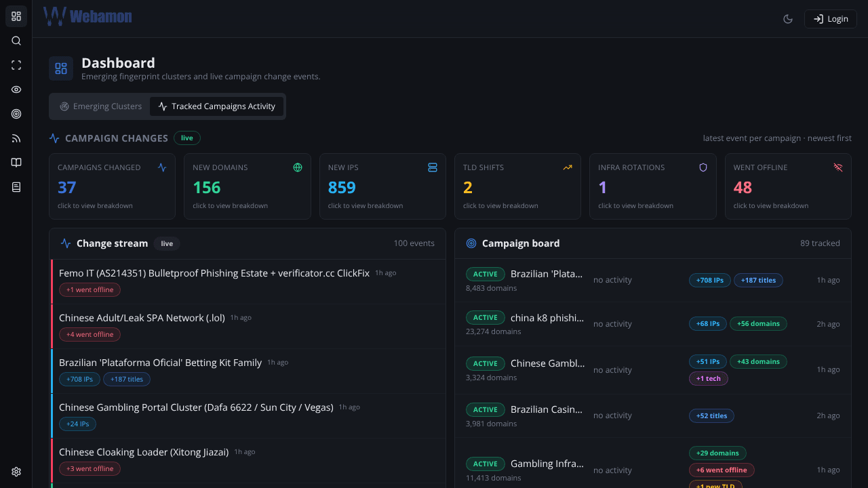Open Brazilian 'Plataforma Oficial' Betting Kit Family event
Screen dimensions: 868x488
coord(248,371)
